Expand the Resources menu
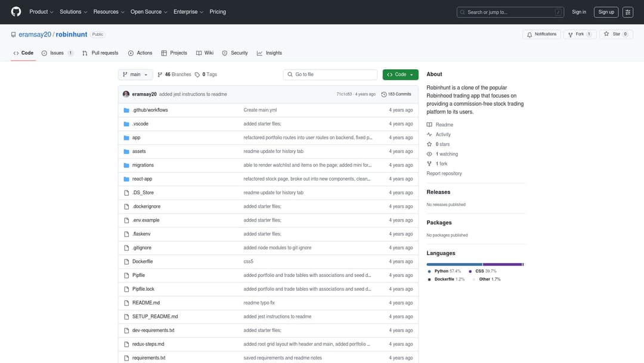 [x=109, y=12]
